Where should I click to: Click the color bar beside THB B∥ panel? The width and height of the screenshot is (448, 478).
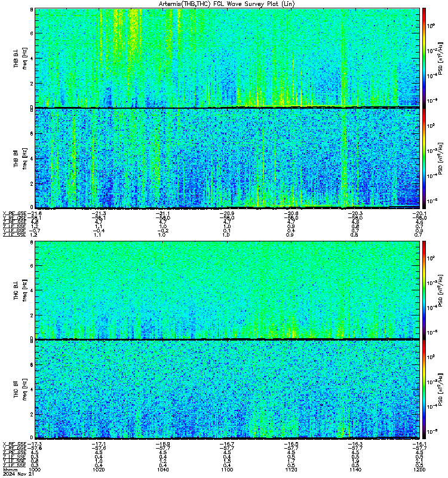424,158
